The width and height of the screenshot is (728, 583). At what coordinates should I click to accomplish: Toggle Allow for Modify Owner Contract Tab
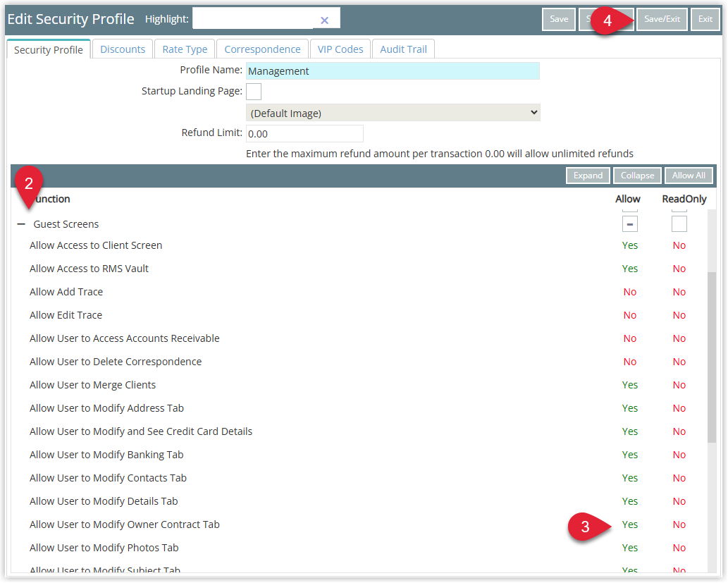point(629,524)
